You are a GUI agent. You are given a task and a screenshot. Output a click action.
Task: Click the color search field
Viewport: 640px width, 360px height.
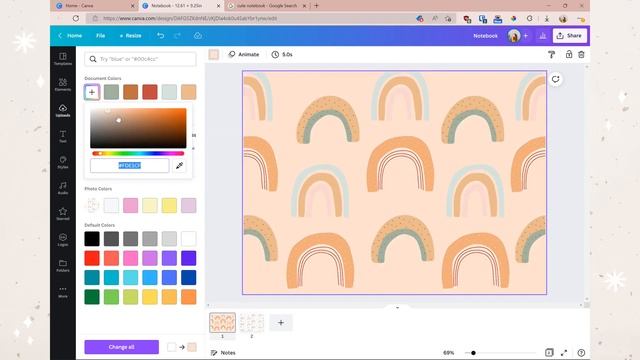click(140, 59)
